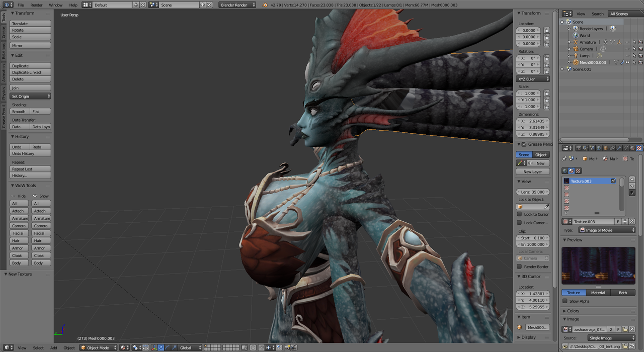Viewport: 644px width, 352px height.
Task: Uncheck the Texture.003 slot enable checkbox
Action: pos(613,181)
